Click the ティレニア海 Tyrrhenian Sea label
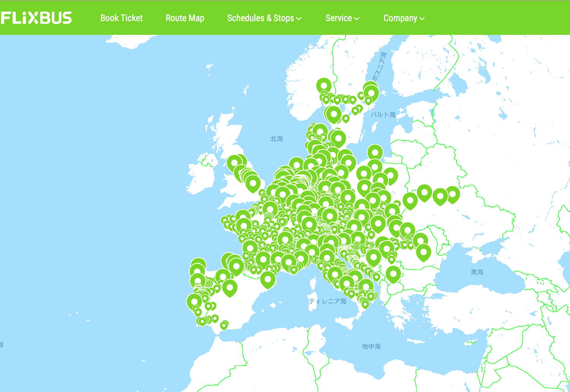Viewport: 570px width, 392px height. click(x=328, y=301)
